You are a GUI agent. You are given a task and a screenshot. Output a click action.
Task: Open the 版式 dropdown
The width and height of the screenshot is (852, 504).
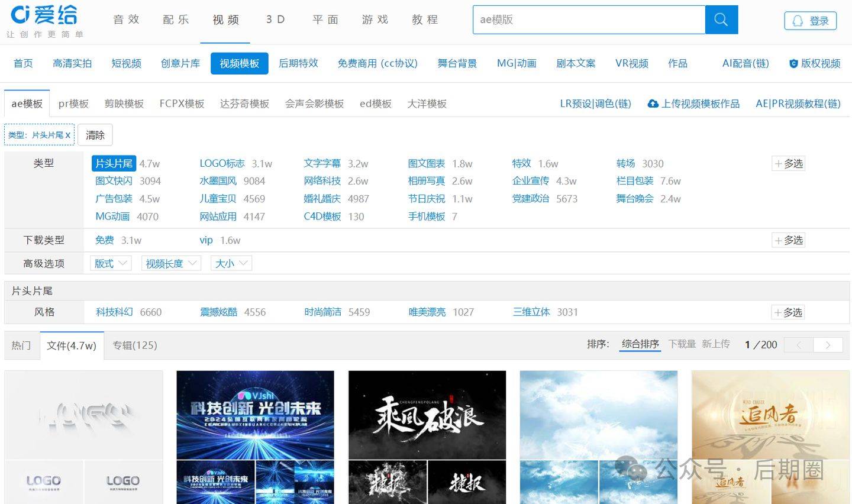[110, 263]
